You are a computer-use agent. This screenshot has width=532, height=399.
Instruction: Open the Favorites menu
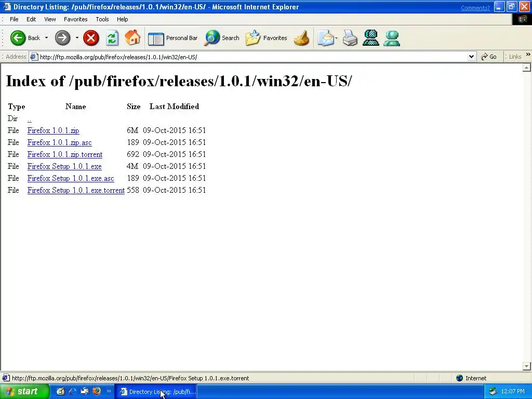(x=76, y=19)
